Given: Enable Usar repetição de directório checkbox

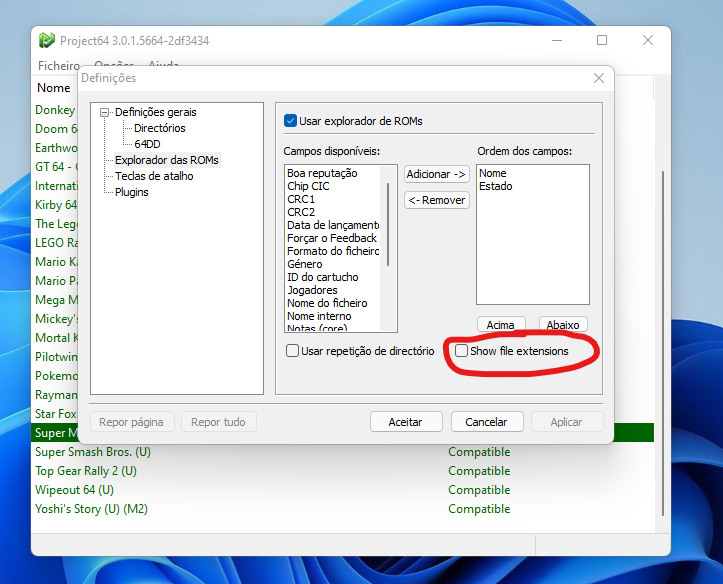Looking at the screenshot, I should (292, 351).
